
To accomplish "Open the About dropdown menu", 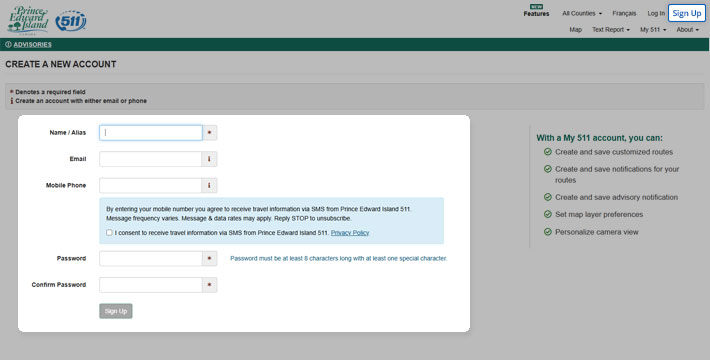I will click(687, 29).
